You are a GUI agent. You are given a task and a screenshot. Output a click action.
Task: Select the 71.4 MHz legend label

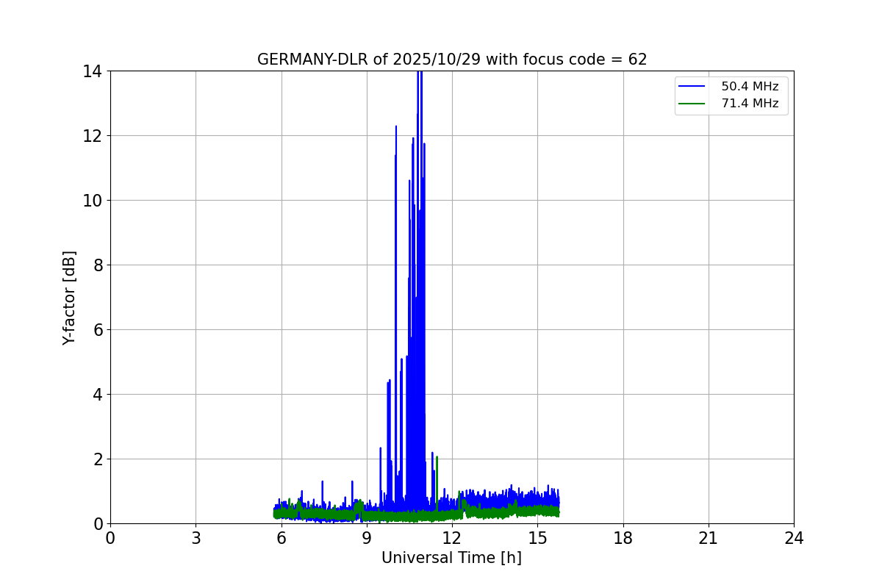[x=750, y=104]
